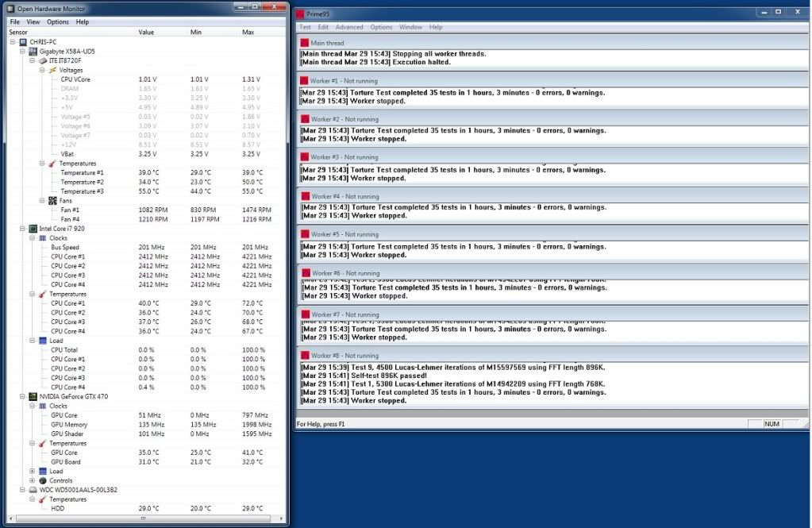Click 'For Help, press F1' status text
Image resolution: width=812 pixels, height=528 pixels.
click(321, 424)
